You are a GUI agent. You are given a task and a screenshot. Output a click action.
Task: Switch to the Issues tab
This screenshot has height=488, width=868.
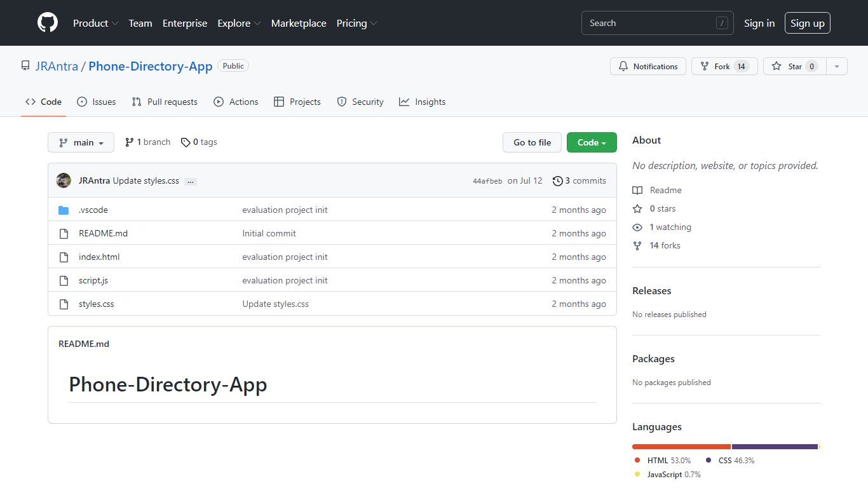point(96,102)
